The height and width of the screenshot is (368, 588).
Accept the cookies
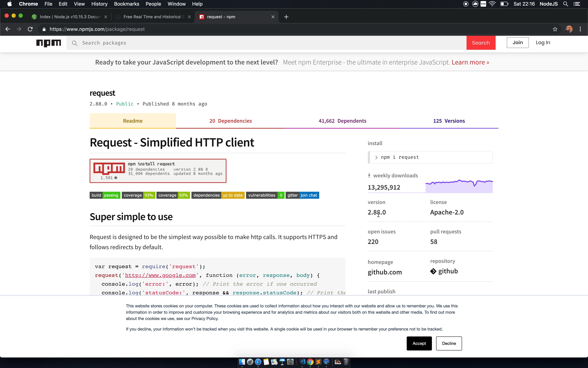[419, 343]
